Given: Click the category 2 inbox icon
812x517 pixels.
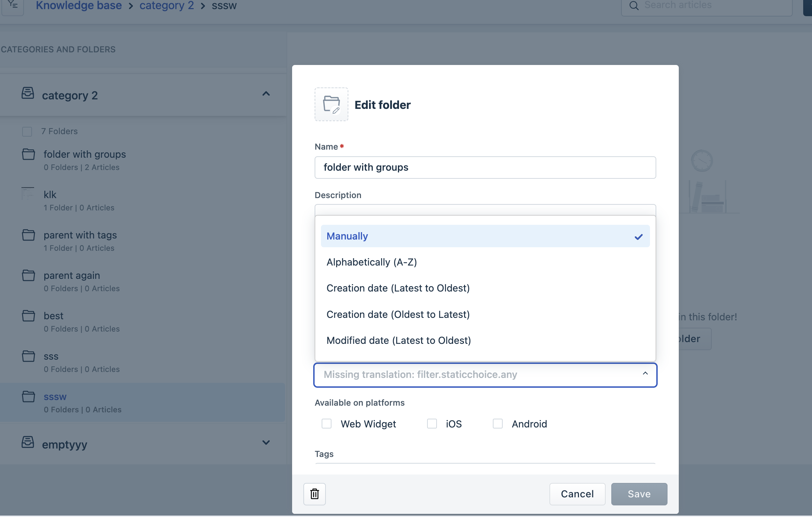Looking at the screenshot, I should coord(28,93).
